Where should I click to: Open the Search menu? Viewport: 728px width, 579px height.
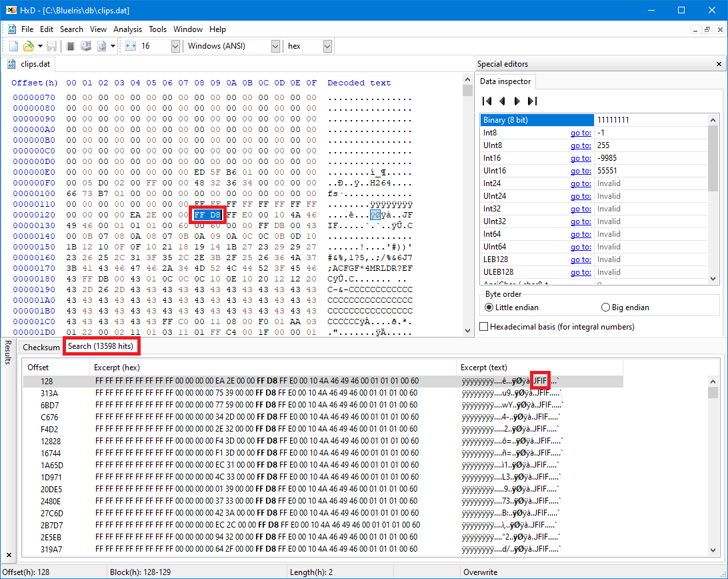[x=71, y=29]
